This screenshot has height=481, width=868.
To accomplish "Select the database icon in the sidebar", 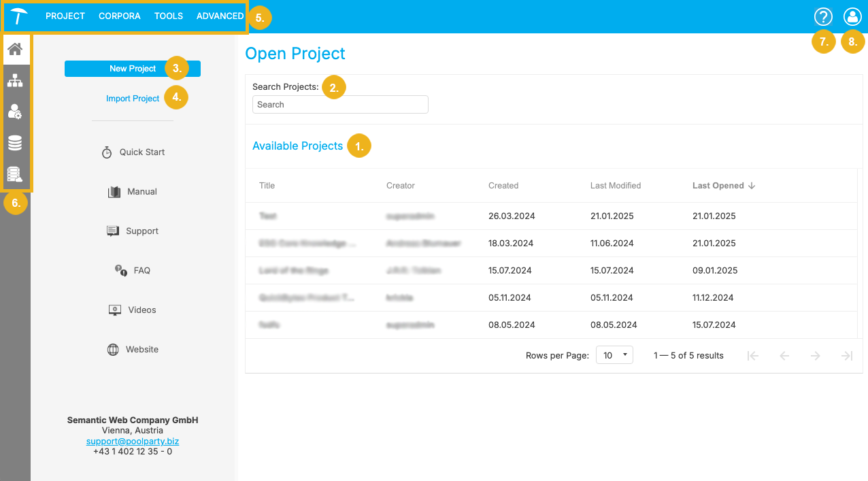I will point(15,143).
